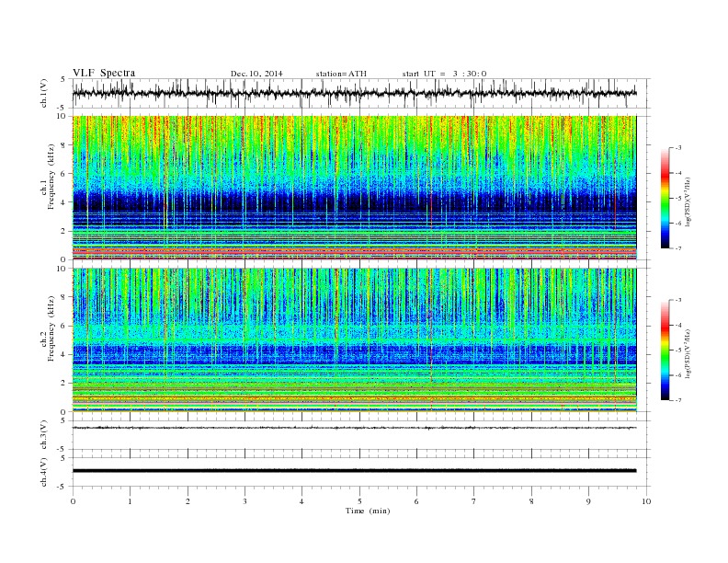The height and width of the screenshot is (563, 728).
Task: Click the "VLF Spectra" plot title
Action: (x=104, y=73)
